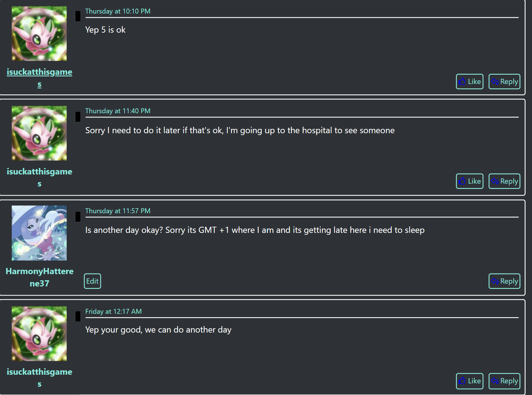532x395 pixels.
Task: Open the Celebi avatar on hospital post
Action: tap(39, 133)
